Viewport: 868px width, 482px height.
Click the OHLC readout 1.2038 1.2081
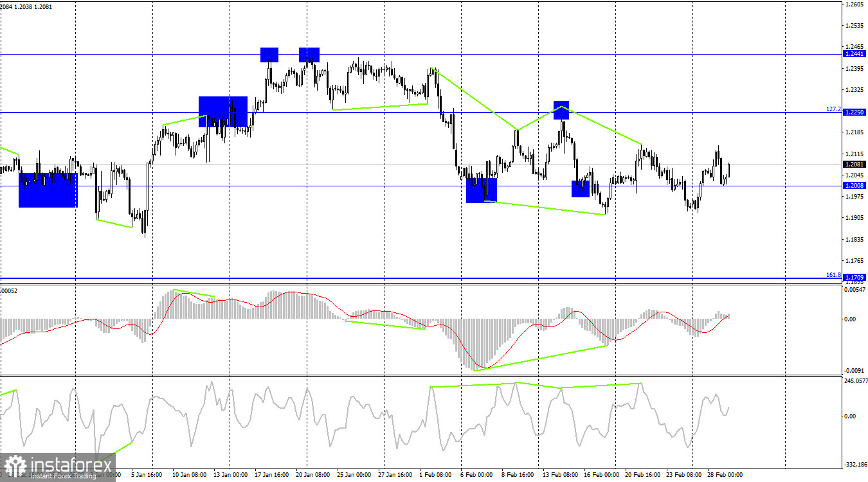pyautogui.click(x=34, y=6)
